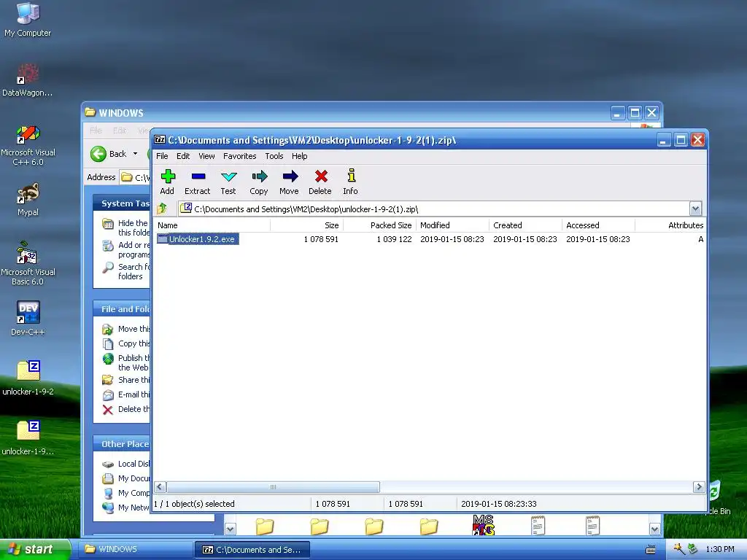
Task: Click the on-screen keyboard tray icon
Action: click(x=650, y=550)
